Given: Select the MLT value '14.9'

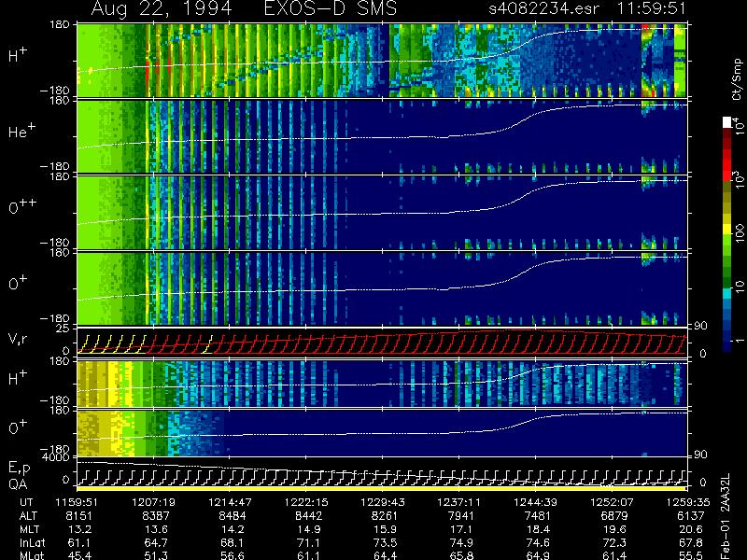Looking at the screenshot, I should click(x=310, y=529).
